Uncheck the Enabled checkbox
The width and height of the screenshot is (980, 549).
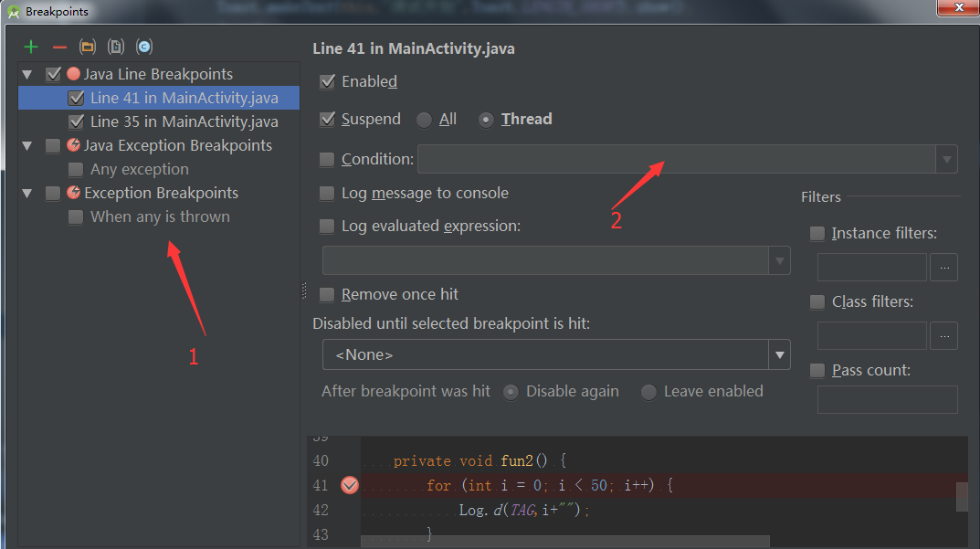pos(327,82)
